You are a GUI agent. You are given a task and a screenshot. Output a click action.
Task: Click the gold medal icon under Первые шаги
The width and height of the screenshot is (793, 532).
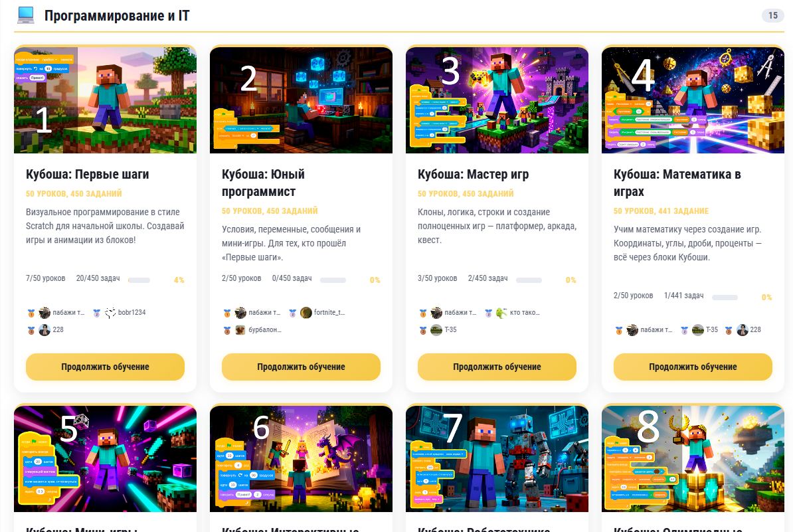pyautogui.click(x=31, y=313)
